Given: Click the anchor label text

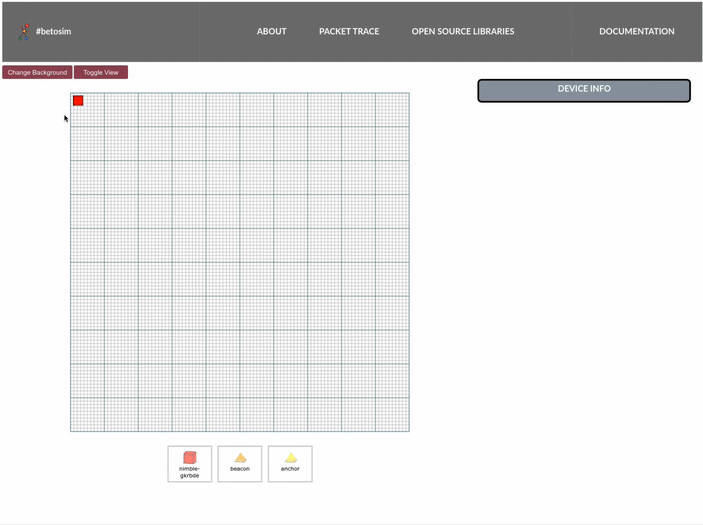Looking at the screenshot, I should tap(290, 469).
